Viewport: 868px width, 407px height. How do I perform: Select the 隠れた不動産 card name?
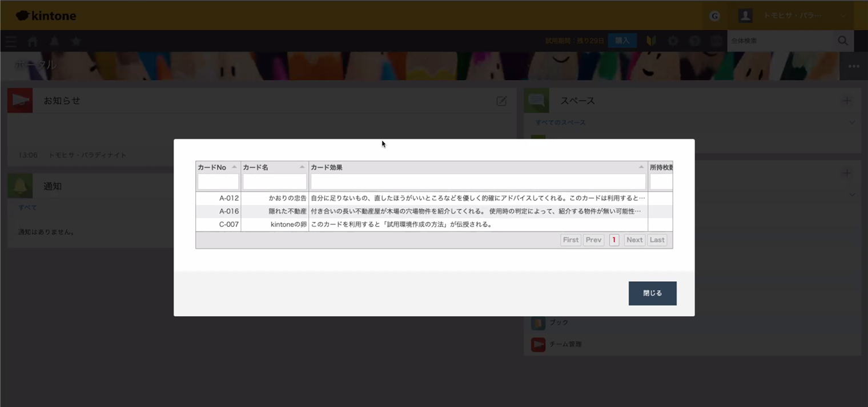(288, 212)
